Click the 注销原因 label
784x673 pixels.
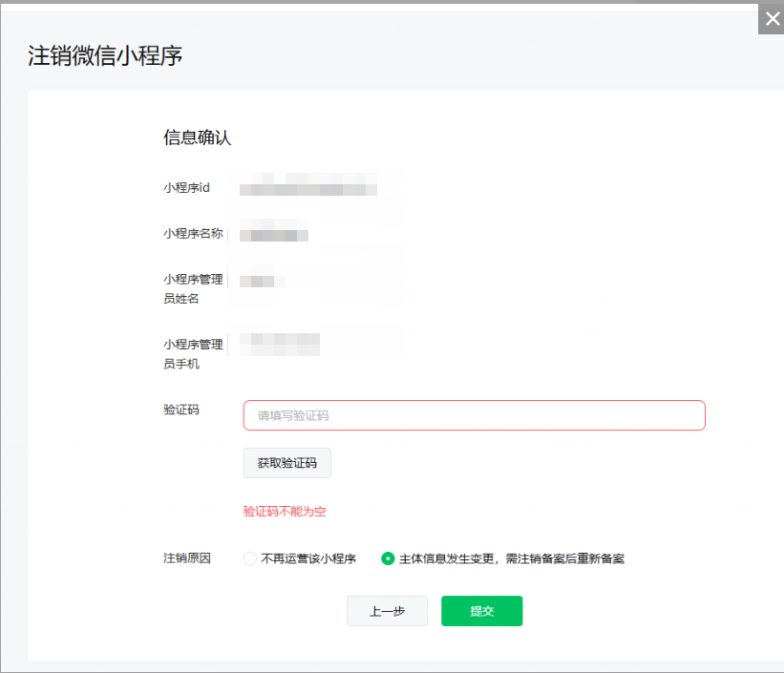pyautogui.click(x=187, y=558)
